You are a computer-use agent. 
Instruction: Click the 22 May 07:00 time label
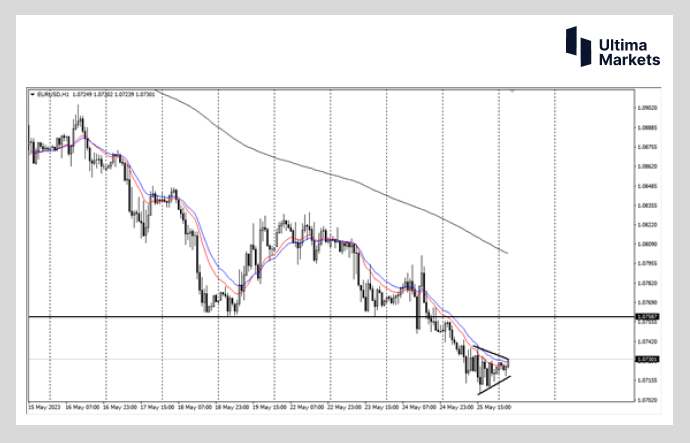coord(308,407)
